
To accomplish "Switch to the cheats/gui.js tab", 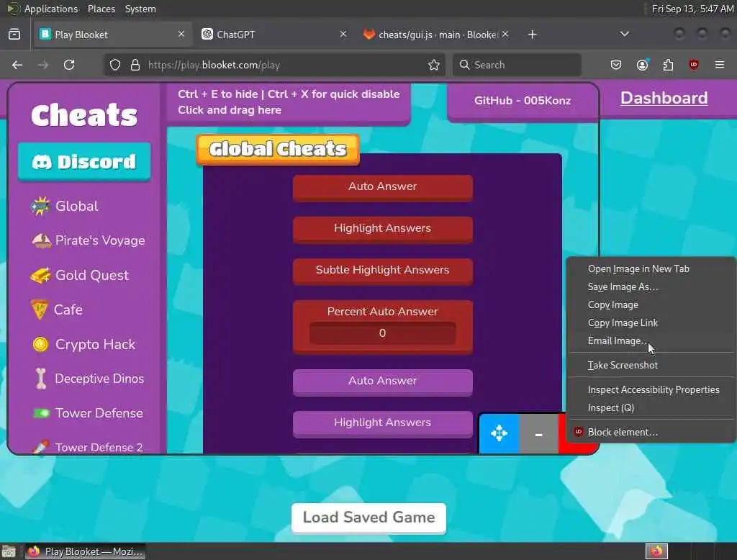I will (x=435, y=35).
